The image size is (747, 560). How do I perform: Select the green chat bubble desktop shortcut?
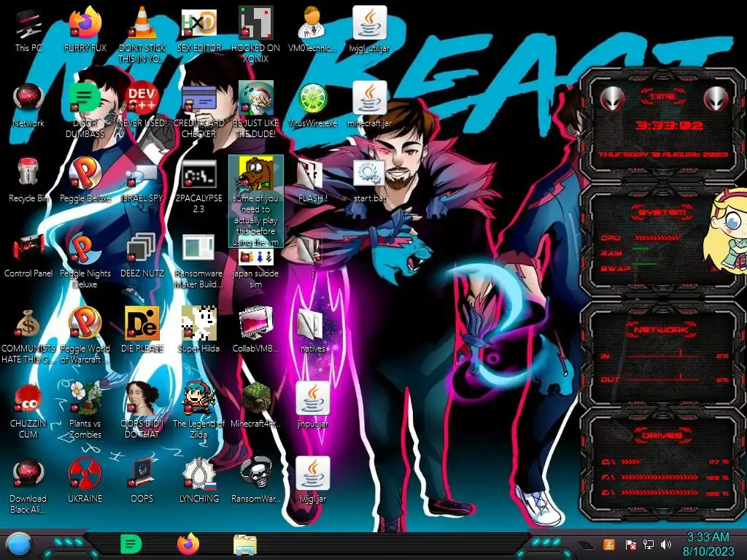point(85,98)
